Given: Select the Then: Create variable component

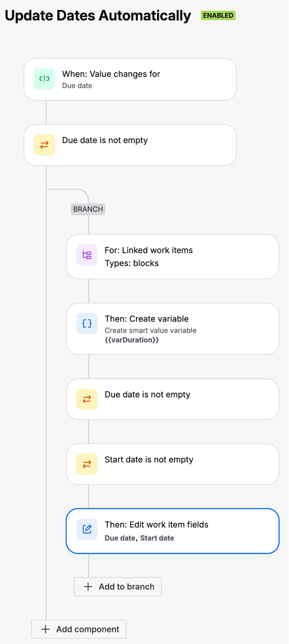Looking at the screenshot, I should 172,329.
